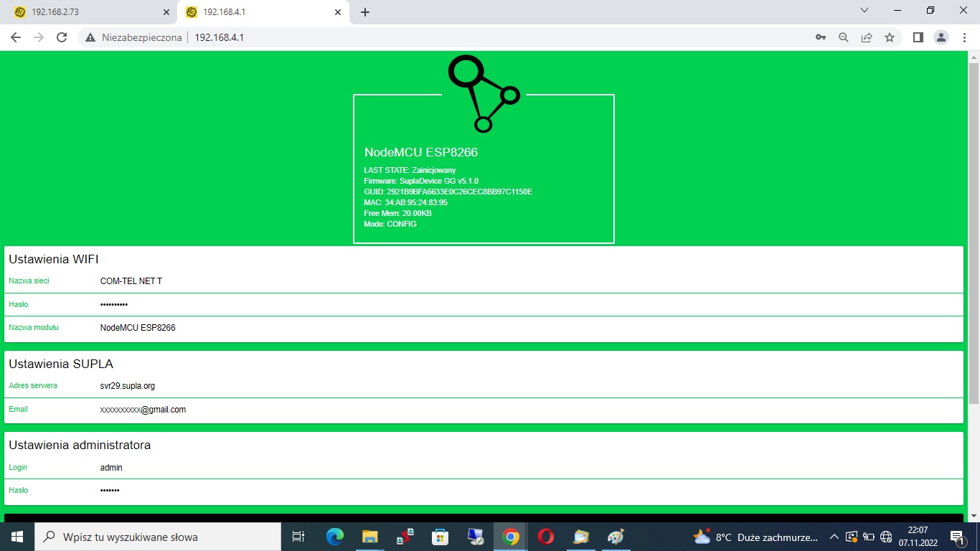Open Microsoft Store from taskbar

pos(440,537)
